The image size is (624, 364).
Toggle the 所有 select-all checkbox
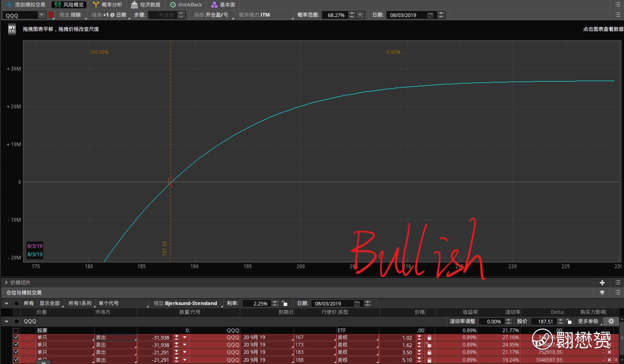pos(17,303)
